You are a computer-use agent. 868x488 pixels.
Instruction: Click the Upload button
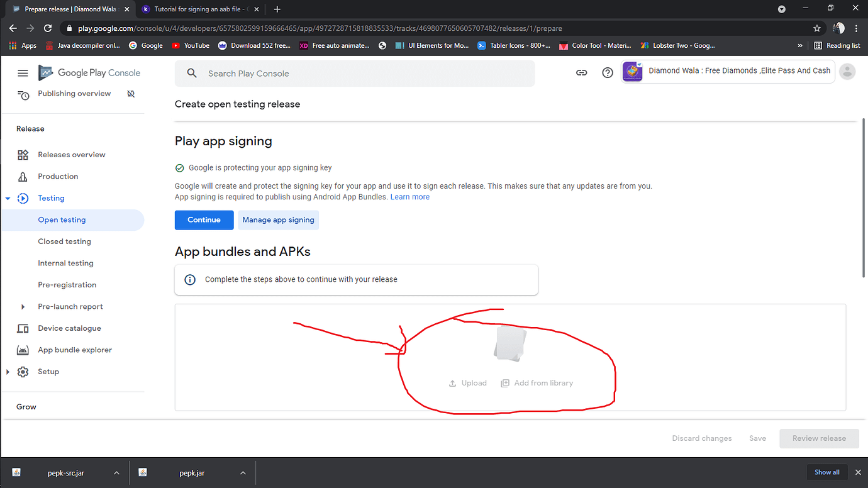(x=468, y=383)
